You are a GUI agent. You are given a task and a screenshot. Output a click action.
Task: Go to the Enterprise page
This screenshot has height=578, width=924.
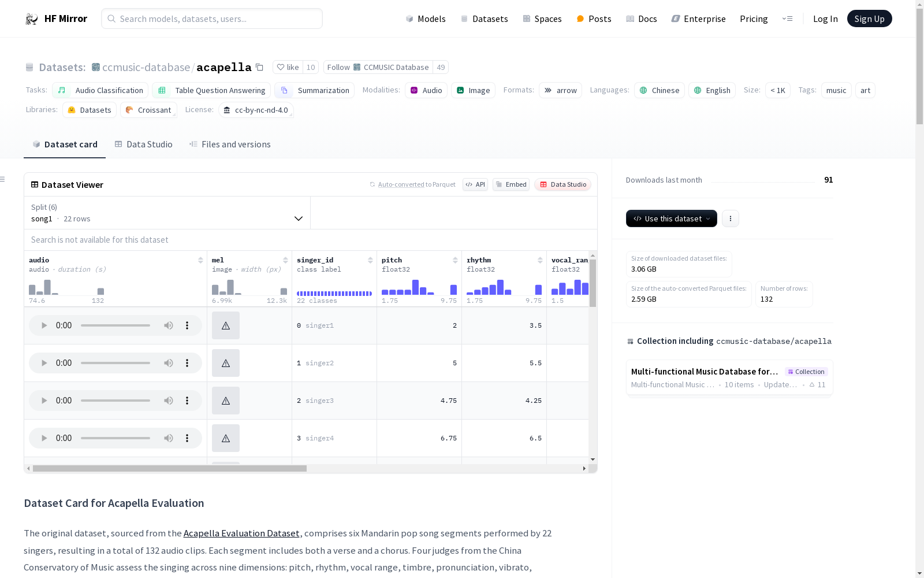(x=698, y=18)
